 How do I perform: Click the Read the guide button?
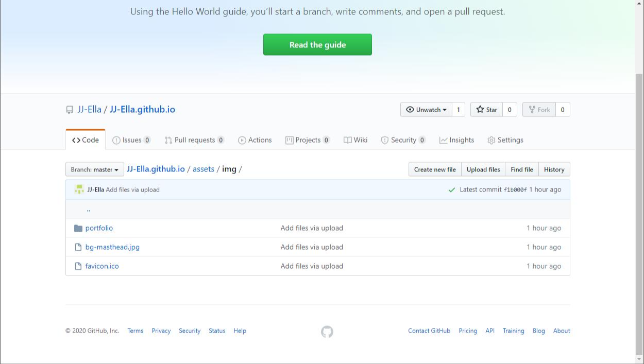(317, 45)
